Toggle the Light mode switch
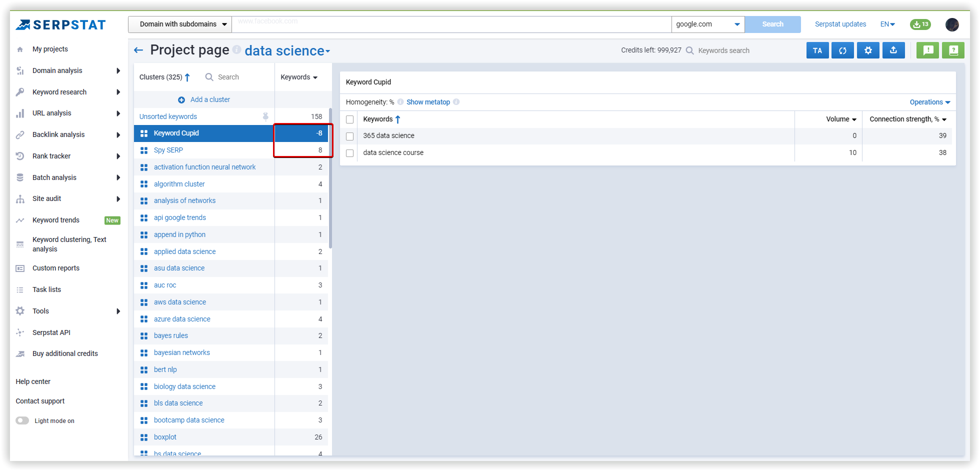The height and width of the screenshot is (471, 980). pos(22,420)
